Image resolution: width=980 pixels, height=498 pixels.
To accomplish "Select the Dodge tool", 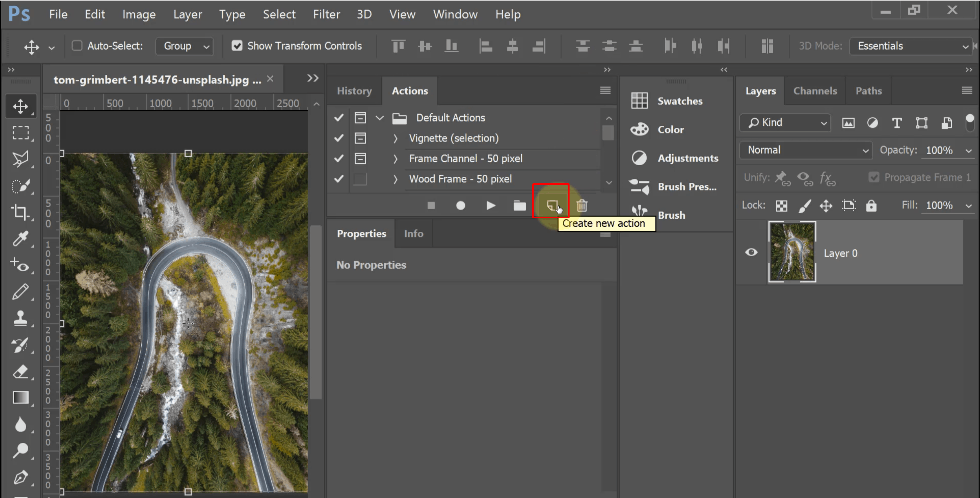I will (x=21, y=450).
